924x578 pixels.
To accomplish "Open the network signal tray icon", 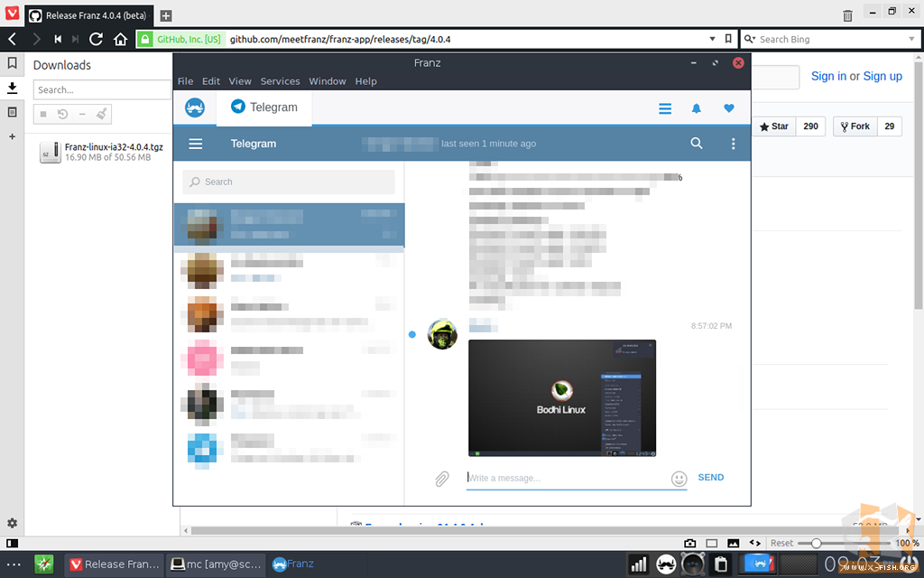I will click(639, 564).
